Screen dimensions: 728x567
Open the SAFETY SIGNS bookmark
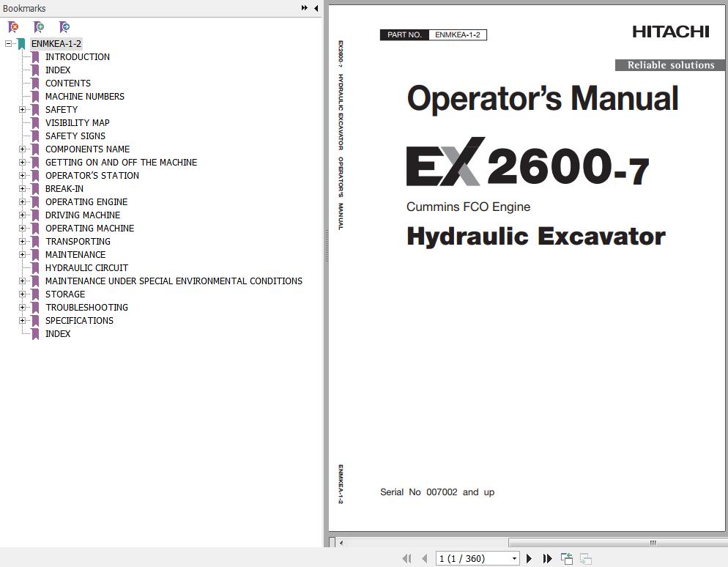click(75, 136)
